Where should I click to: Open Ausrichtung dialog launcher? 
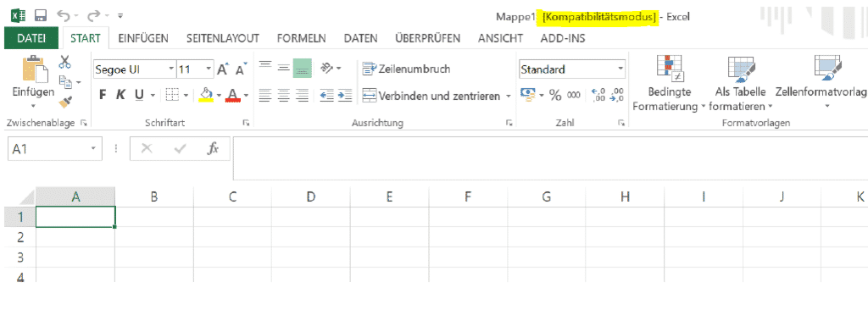point(509,124)
